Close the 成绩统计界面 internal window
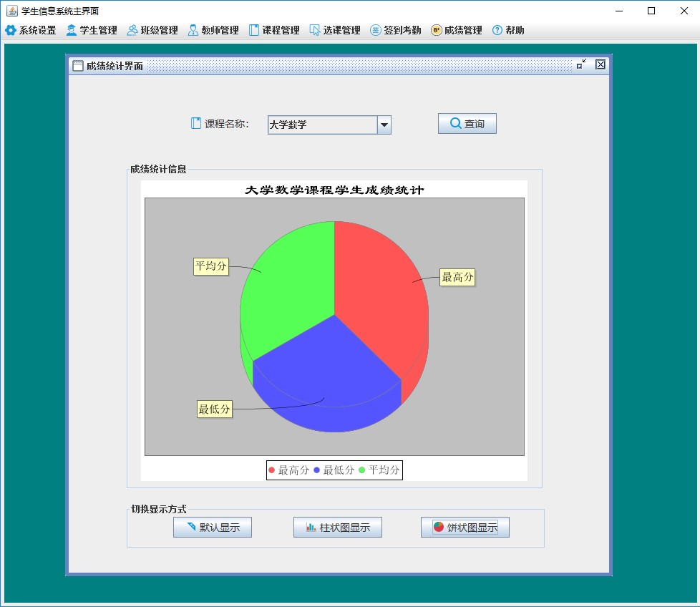 (x=601, y=64)
